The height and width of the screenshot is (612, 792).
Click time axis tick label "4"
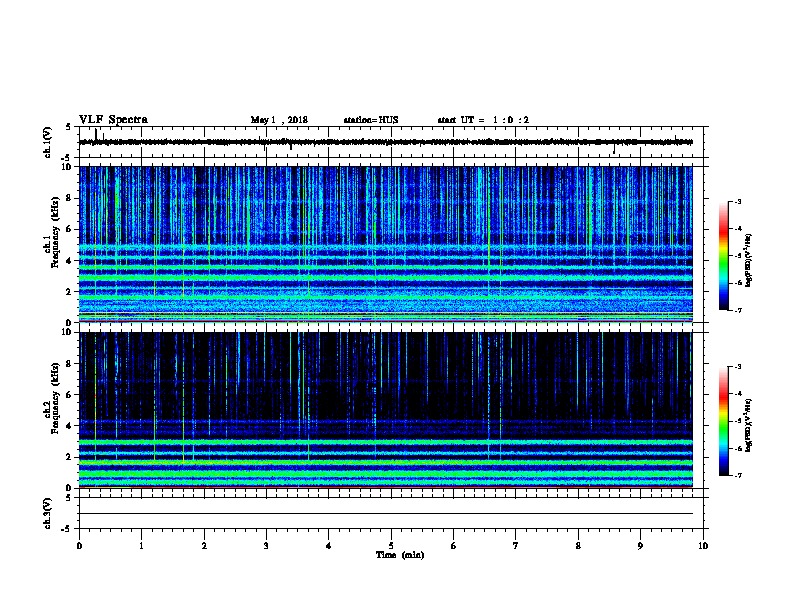(x=329, y=546)
